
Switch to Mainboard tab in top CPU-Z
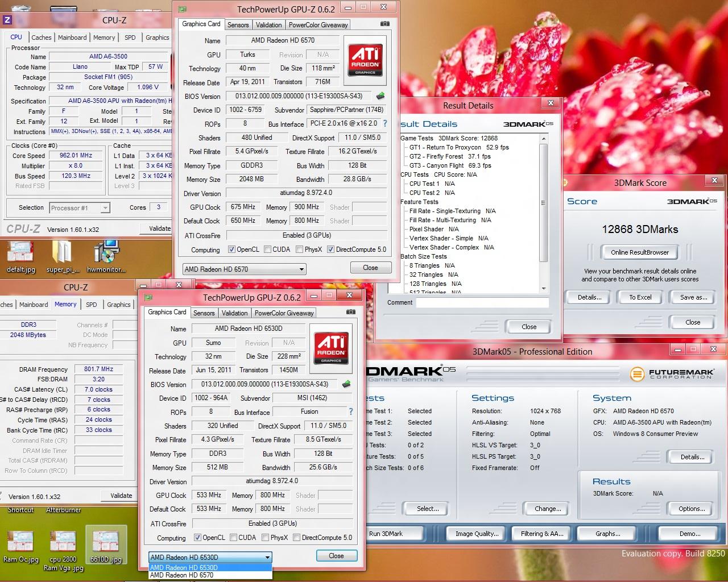pos(72,38)
